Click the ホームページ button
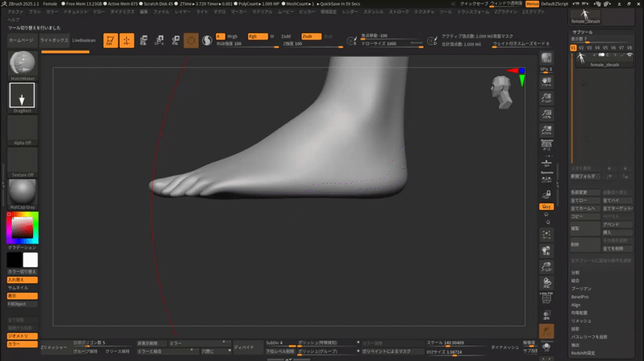The height and width of the screenshot is (361, 644). click(21, 41)
